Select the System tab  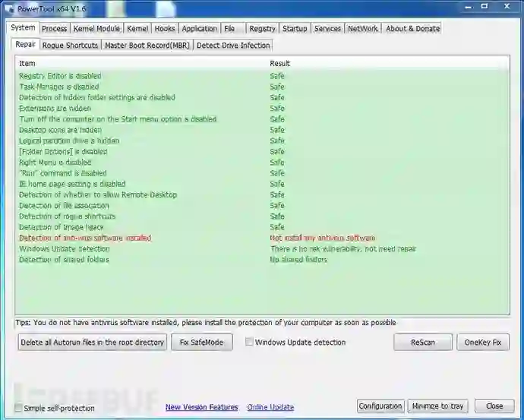tap(23, 28)
